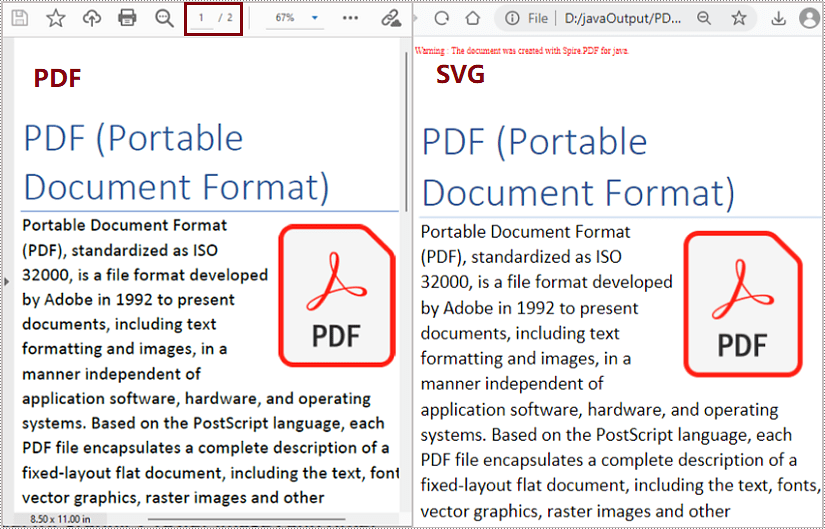Click the horizontal scrollbar below the PDF page

pos(246,520)
